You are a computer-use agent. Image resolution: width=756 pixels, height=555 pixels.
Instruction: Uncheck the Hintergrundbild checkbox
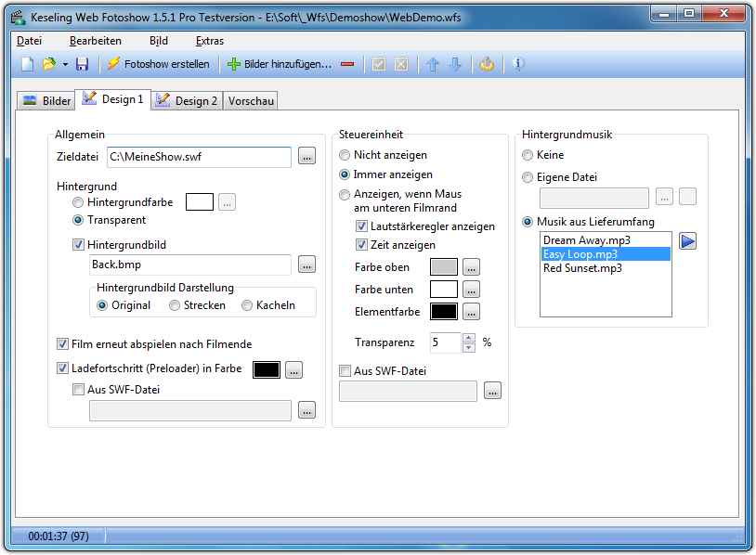coord(78,245)
